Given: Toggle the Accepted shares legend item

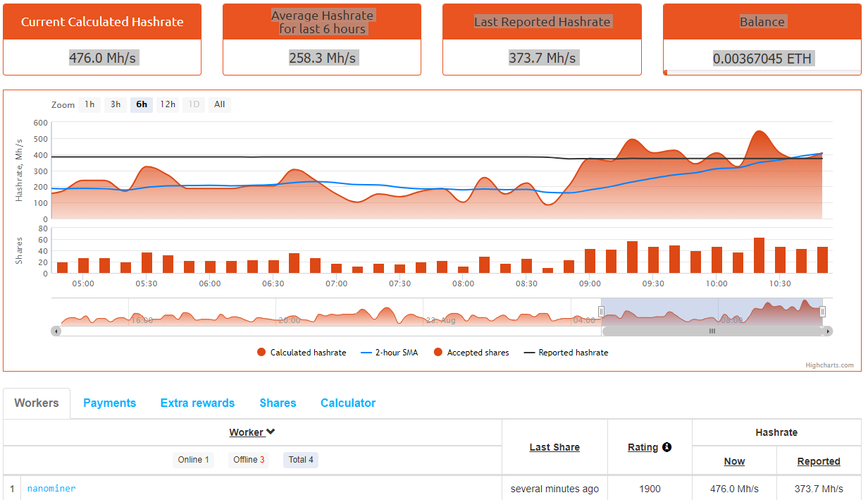Looking at the screenshot, I should 471,353.
